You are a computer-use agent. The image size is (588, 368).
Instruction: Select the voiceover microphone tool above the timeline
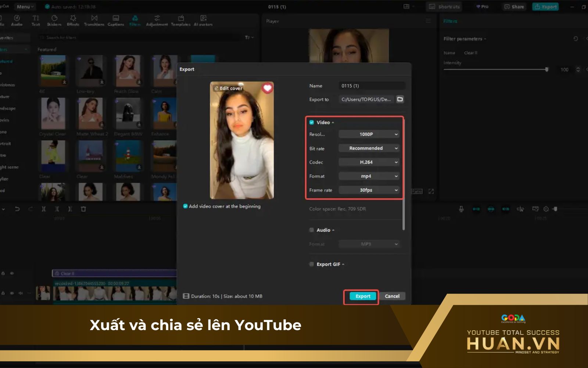pos(462,209)
